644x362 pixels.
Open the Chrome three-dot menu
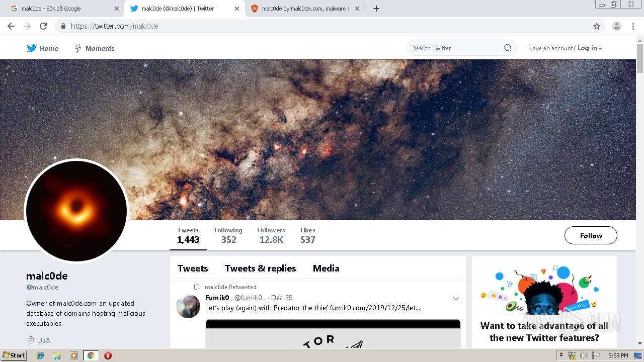[633, 26]
